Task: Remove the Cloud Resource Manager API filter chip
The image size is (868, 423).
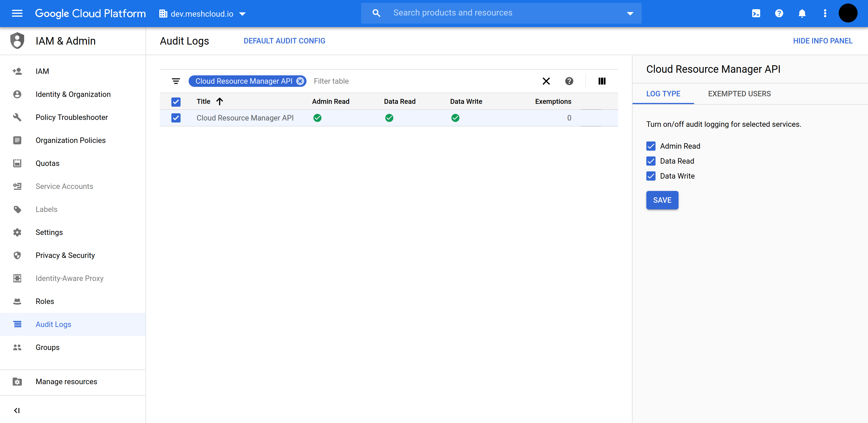Action: tap(300, 81)
